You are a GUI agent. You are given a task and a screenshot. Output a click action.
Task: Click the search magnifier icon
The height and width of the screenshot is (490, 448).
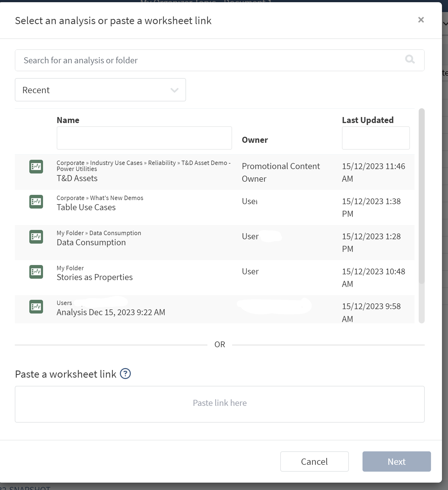tap(410, 60)
